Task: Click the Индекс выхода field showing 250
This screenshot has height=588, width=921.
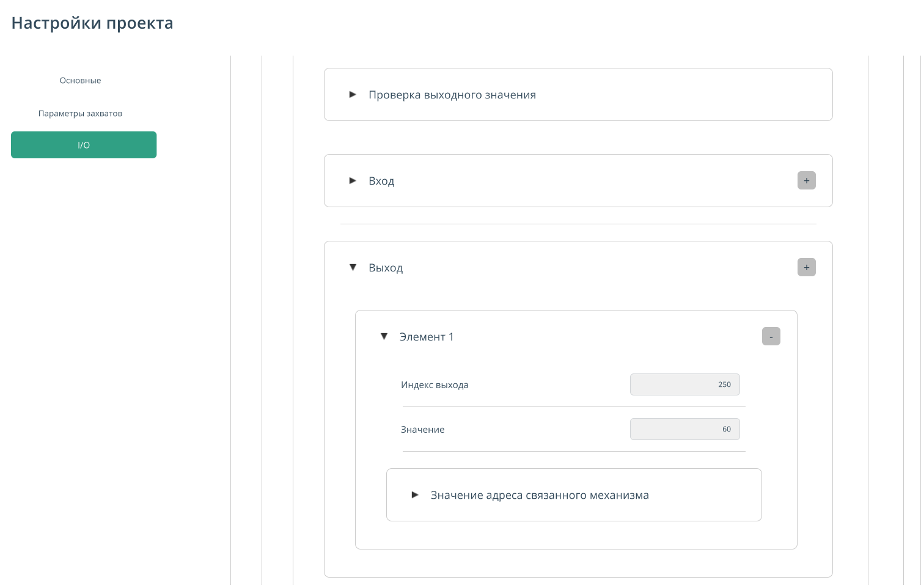Action: click(x=684, y=384)
